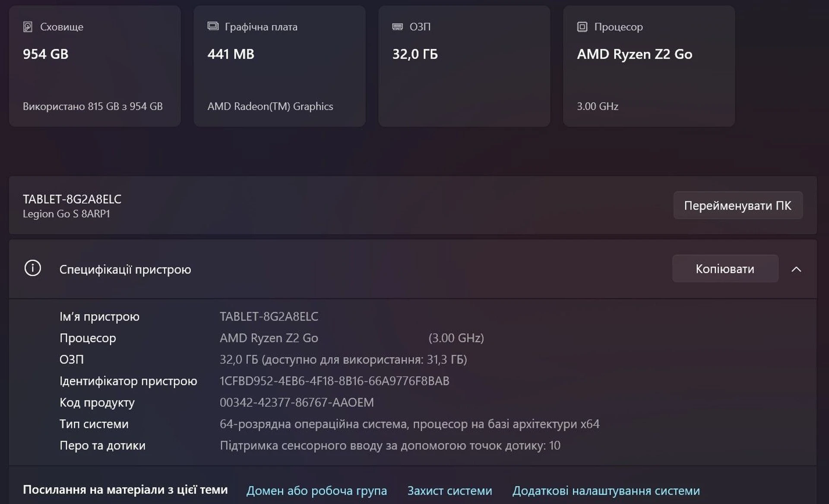The height and width of the screenshot is (504, 829).
Task: Click Legion Go S 8ARP1 model text
Action: pos(66,214)
